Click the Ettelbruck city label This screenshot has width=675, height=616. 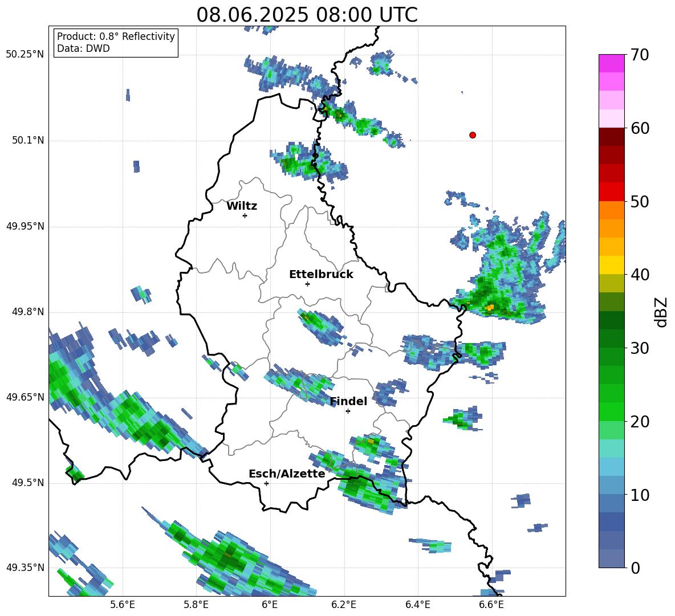click(321, 275)
